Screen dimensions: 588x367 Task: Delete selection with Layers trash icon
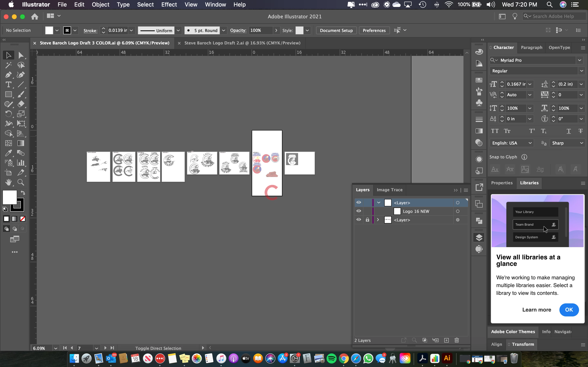(x=457, y=340)
